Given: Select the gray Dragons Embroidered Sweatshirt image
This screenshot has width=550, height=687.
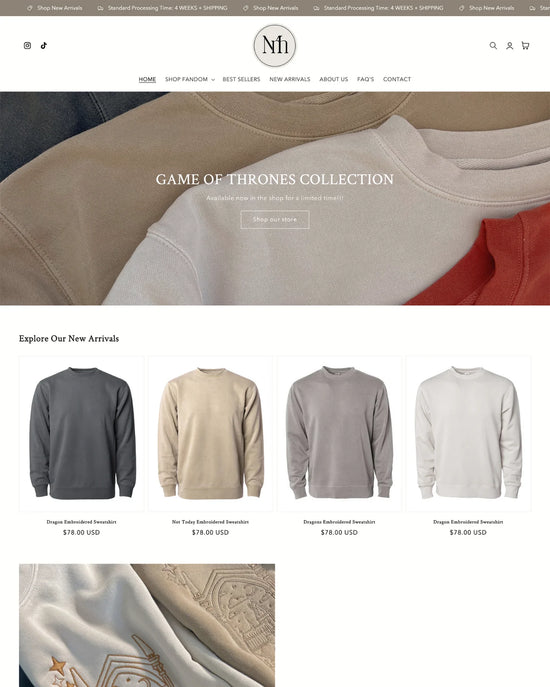Looking at the screenshot, I should click(339, 433).
